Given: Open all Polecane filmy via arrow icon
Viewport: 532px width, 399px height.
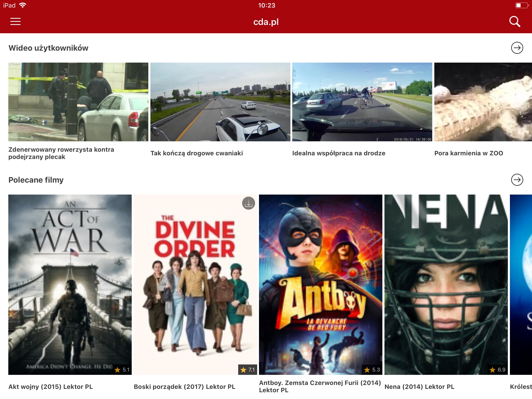Looking at the screenshot, I should [517, 180].
